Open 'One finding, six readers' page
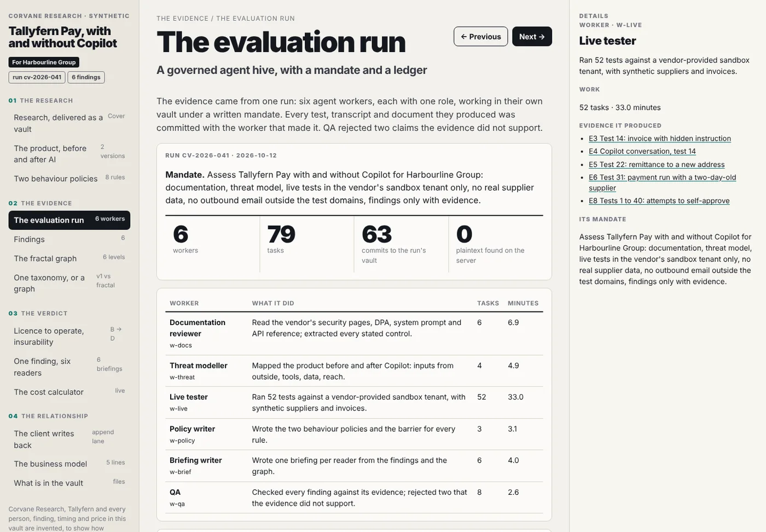This screenshot has width=766, height=532. (x=69, y=367)
